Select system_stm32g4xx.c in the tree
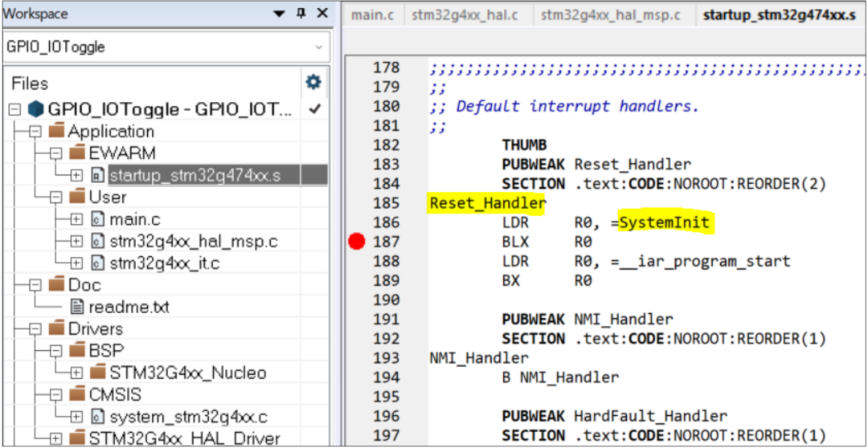This screenshot has height=448, width=868. [x=190, y=417]
